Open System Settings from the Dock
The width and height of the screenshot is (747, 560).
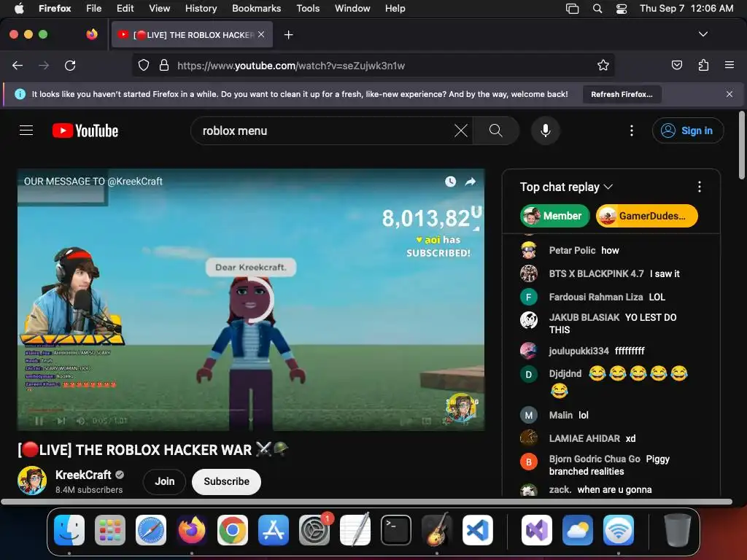point(314,530)
